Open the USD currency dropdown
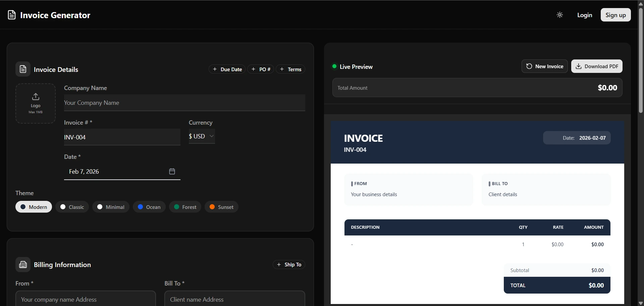This screenshot has height=306, width=644. click(201, 136)
